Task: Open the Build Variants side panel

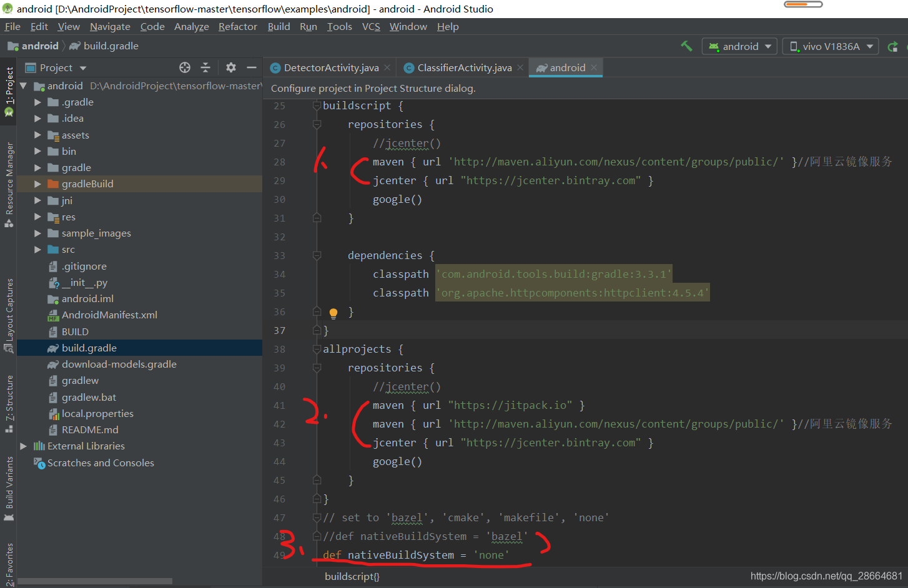Action: pyautogui.click(x=9, y=489)
